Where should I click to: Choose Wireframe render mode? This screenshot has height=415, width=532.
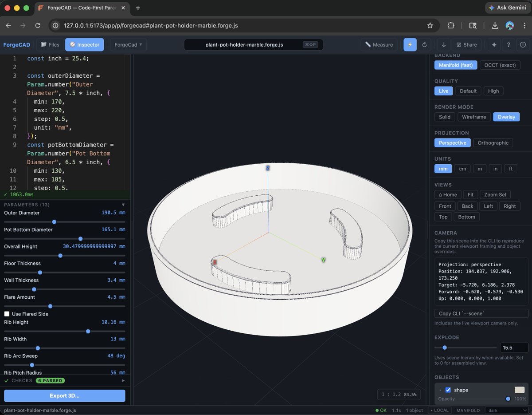(474, 117)
